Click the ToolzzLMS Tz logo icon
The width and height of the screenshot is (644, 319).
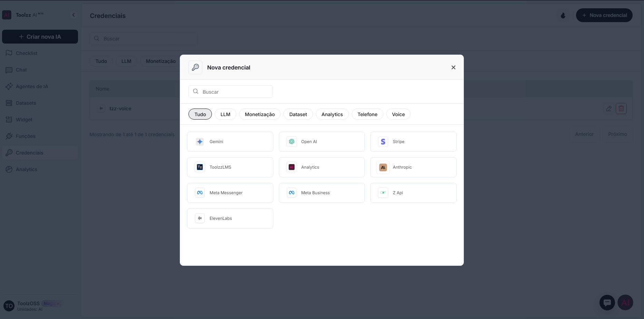coord(200,167)
